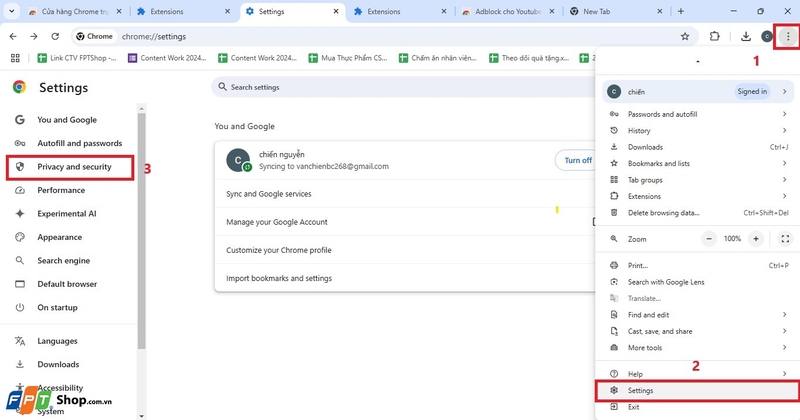Open Import bookmarks and settings row

pyautogui.click(x=405, y=278)
